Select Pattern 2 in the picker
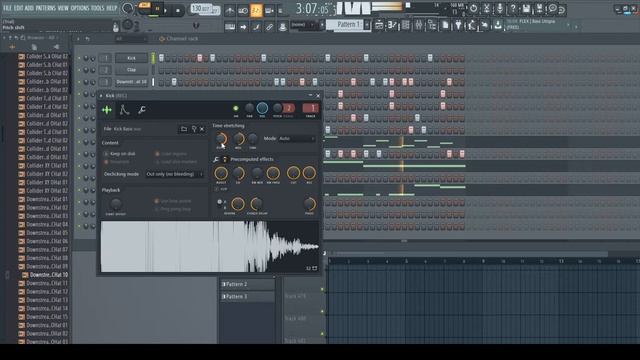The image size is (640, 360). coord(247,284)
